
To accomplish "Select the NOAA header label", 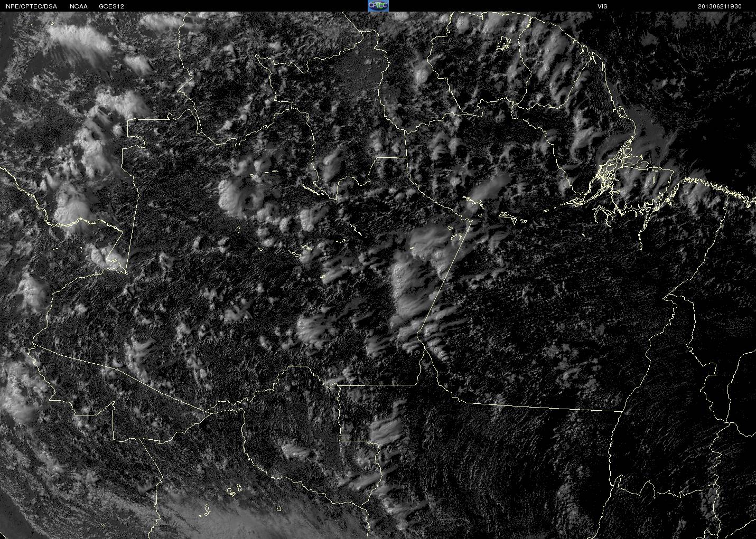I will pos(79,6).
